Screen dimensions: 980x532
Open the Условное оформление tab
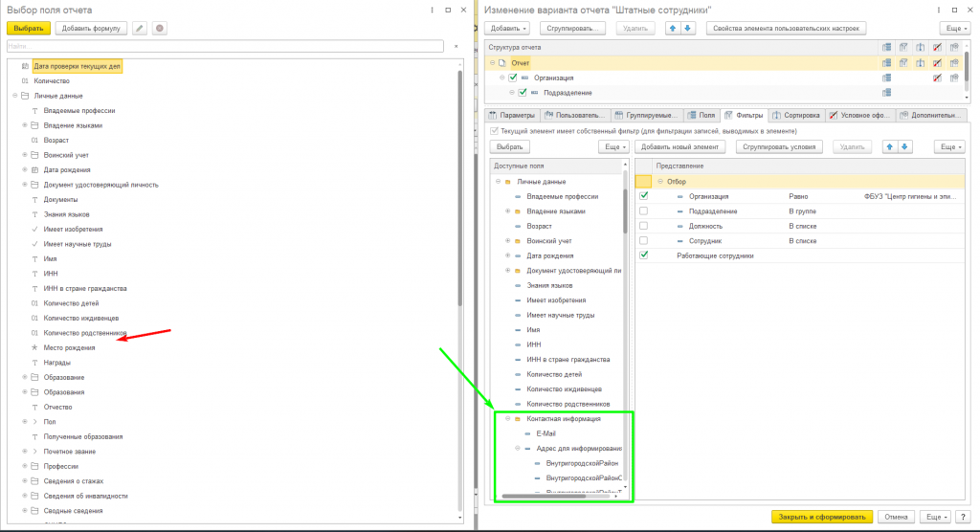pyautogui.click(x=859, y=115)
